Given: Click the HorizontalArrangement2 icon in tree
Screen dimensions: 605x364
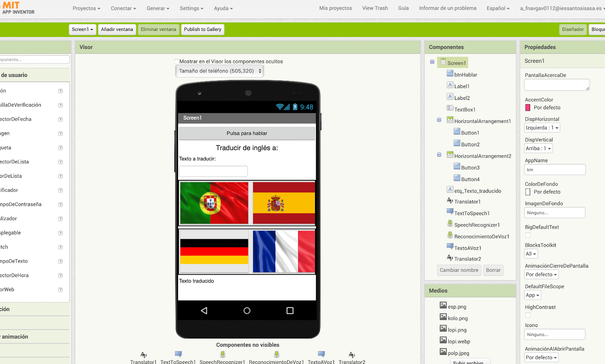Looking at the screenshot, I should pyautogui.click(x=450, y=155).
